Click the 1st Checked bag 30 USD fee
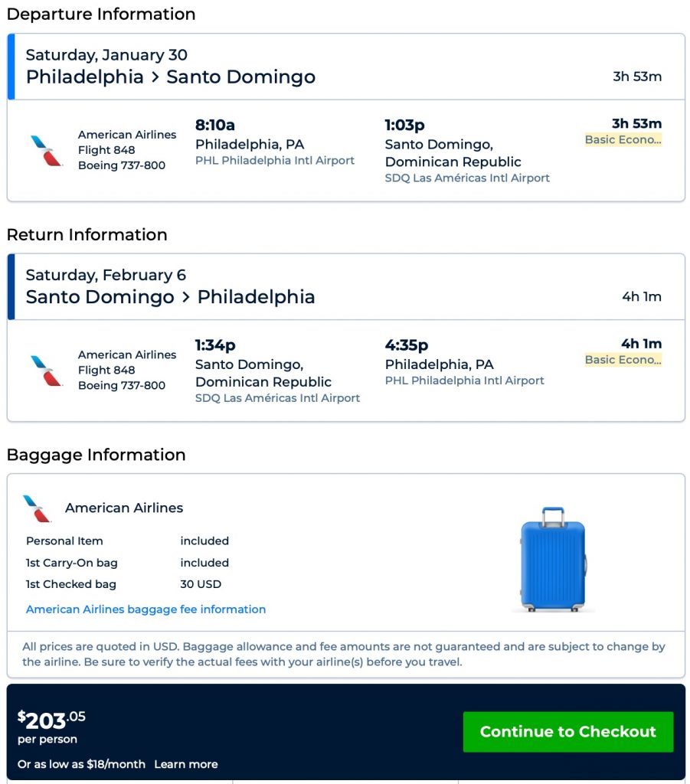690x784 pixels. tap(200, 584)
